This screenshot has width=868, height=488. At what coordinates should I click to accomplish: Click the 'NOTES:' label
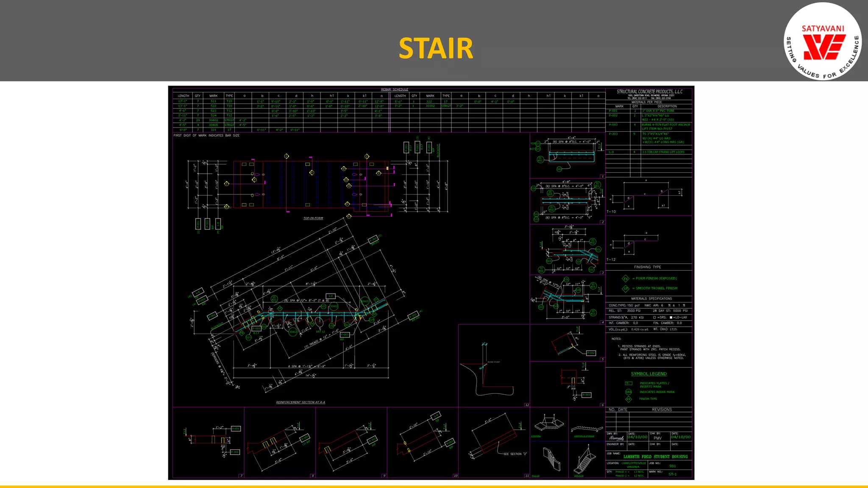pos(616,338)
